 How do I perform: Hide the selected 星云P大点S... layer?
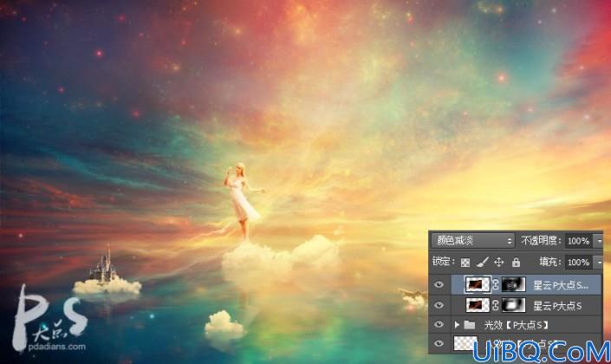coord(439,284)
